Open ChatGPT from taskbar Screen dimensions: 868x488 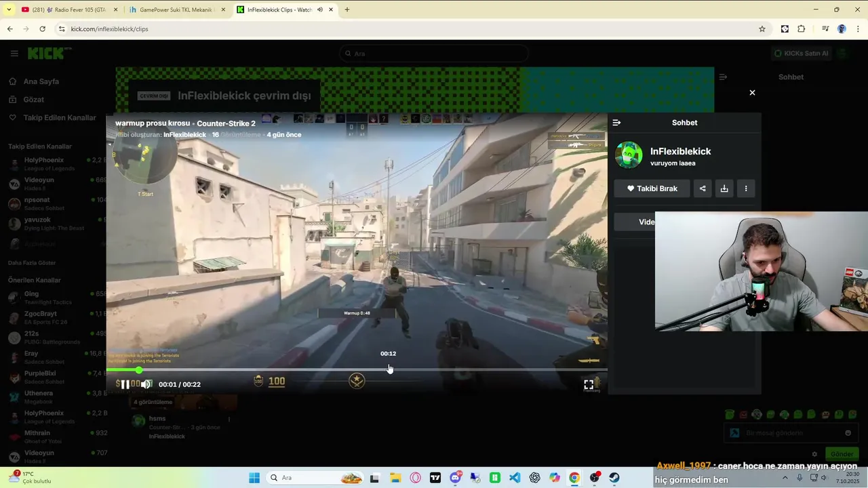(534, 478)
